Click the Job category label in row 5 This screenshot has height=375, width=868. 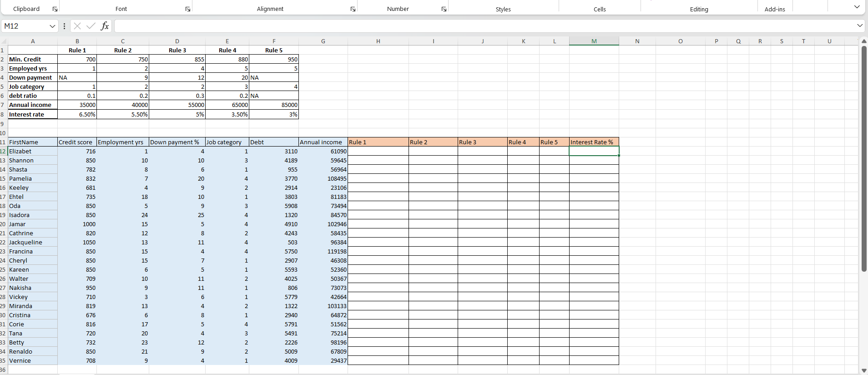pyautogui.click(x=33, y=86)
